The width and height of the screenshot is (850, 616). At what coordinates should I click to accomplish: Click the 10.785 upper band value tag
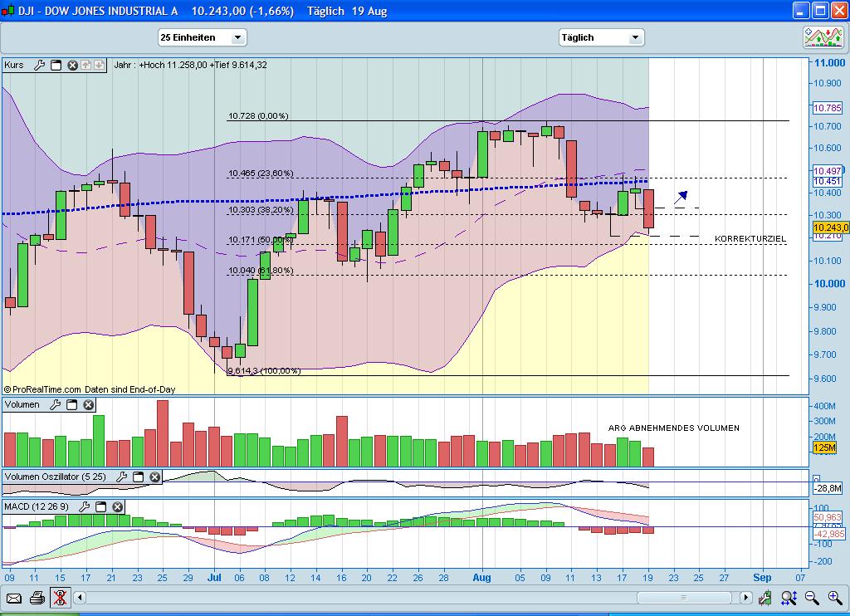(828, 108)
